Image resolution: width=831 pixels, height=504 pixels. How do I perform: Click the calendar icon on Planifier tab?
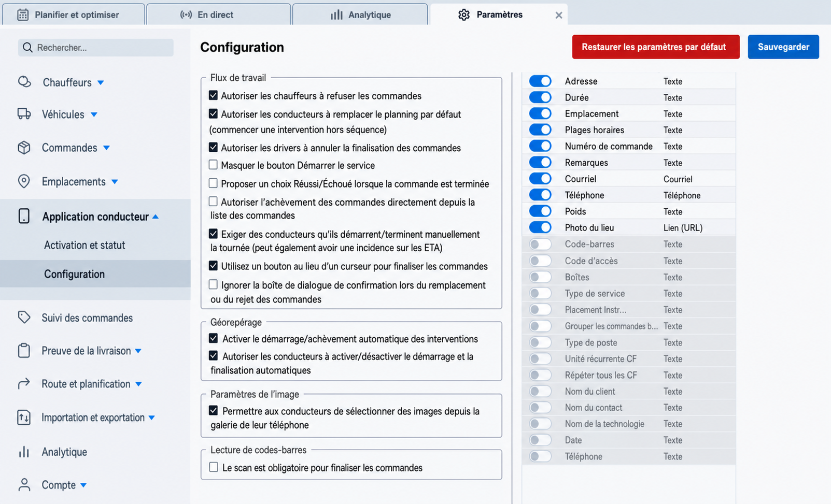(23, 15)
